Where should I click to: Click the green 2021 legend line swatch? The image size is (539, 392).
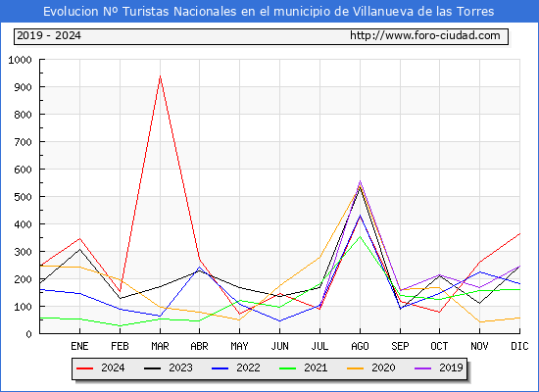(x=288, y=368)
